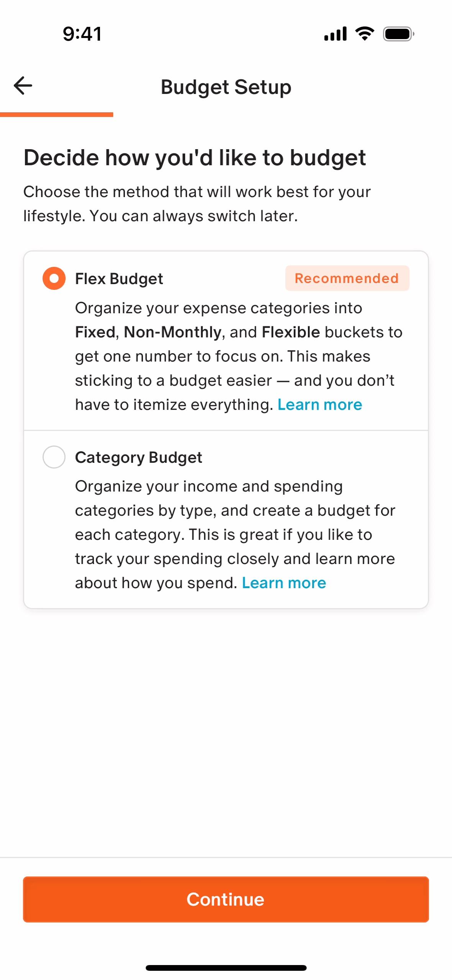
Task: Open Learn more link under Category Budget
Action: tap(284, 583)
